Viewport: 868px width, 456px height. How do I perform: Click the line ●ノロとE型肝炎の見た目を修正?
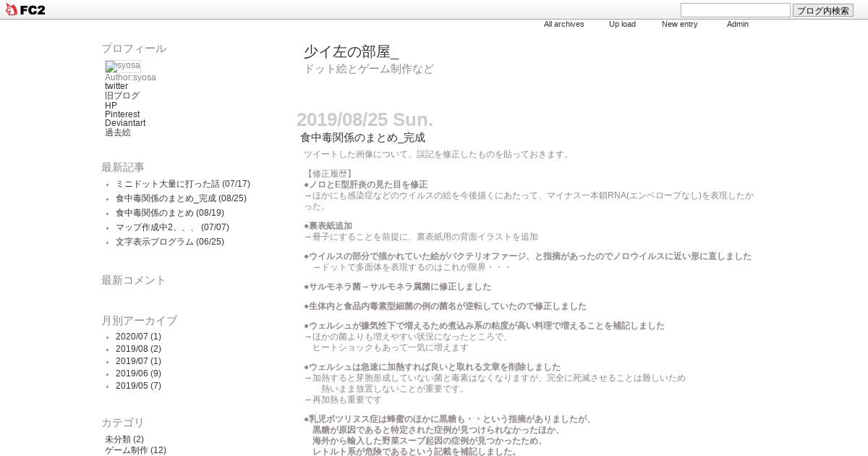365,185
